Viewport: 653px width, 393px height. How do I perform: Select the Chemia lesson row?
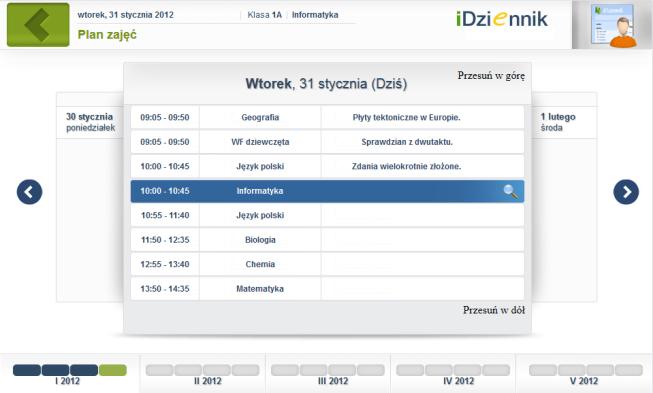[x=327, y=264]
